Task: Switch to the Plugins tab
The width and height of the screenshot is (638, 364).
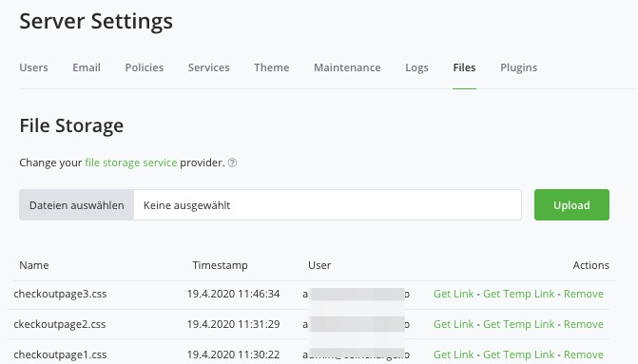Action: (x=519, y=67)
